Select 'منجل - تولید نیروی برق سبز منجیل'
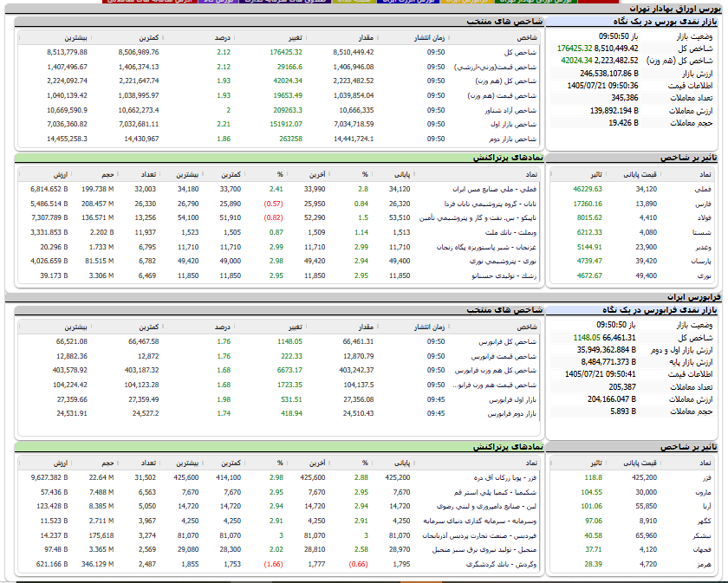This screenshot has width=728, height=583. click(x=484, y=549)
